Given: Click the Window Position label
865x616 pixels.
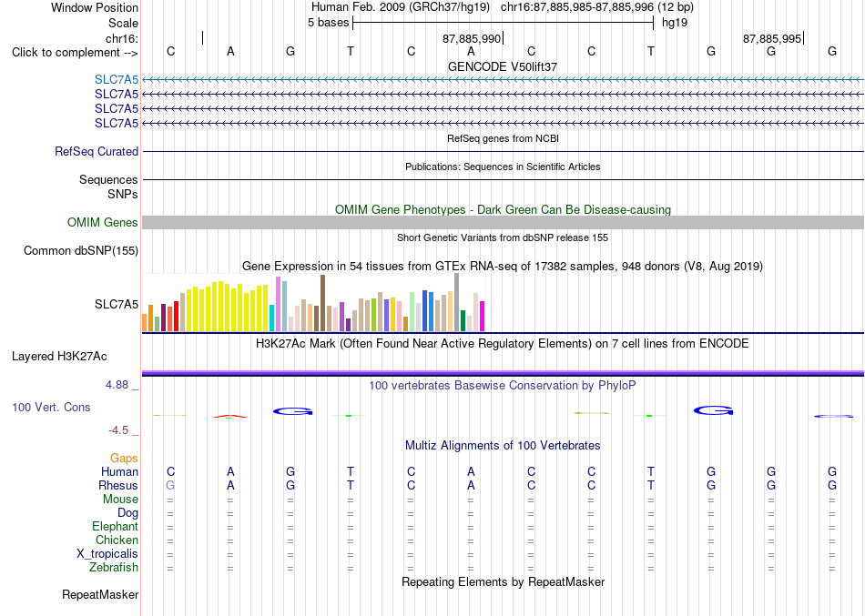Looking at the screenshot, I should pos(95,7).
